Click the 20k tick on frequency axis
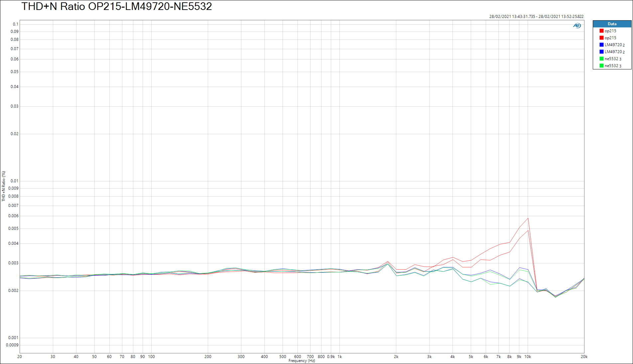The height and width of the screenshot is (364, 633). [584, 357]
